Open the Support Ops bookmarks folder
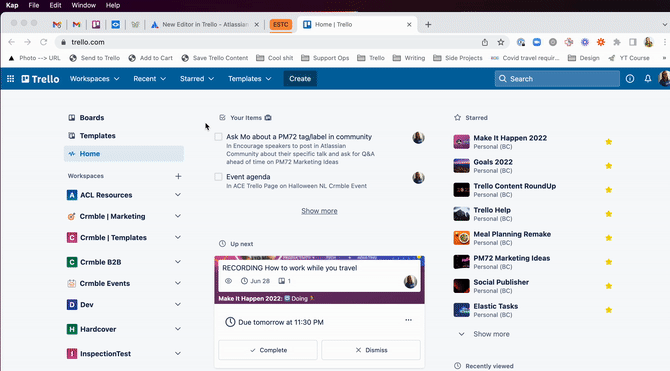 pyautogui.click(x=325, y=58)
